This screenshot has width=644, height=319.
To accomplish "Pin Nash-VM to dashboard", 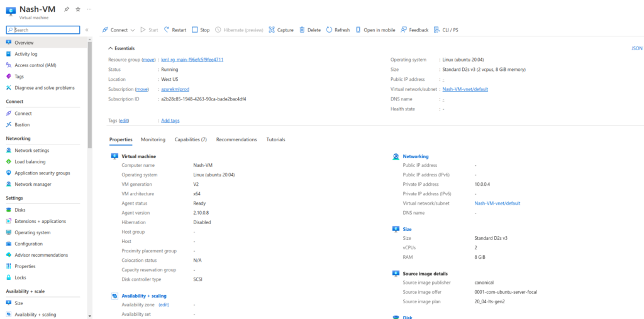I will click(x=67, y=9).
